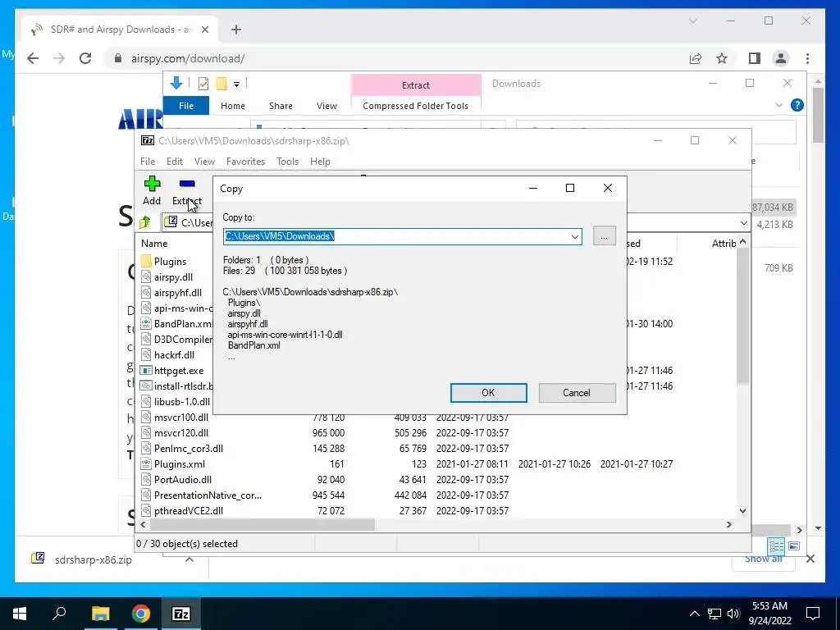Open the Chrome share page icon
This screenshot has height=630, width=840.
[x=696, y=58]
